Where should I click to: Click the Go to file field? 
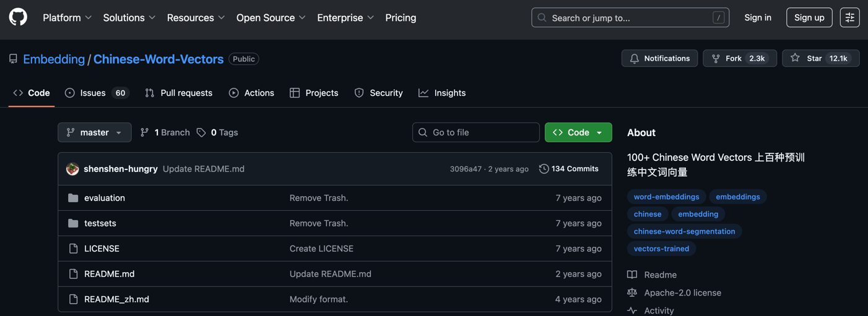(475, 132)
